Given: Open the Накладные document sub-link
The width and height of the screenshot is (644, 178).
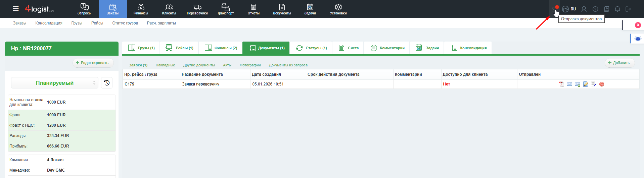Looking at the screenshot, I should [x=165, y=65].
